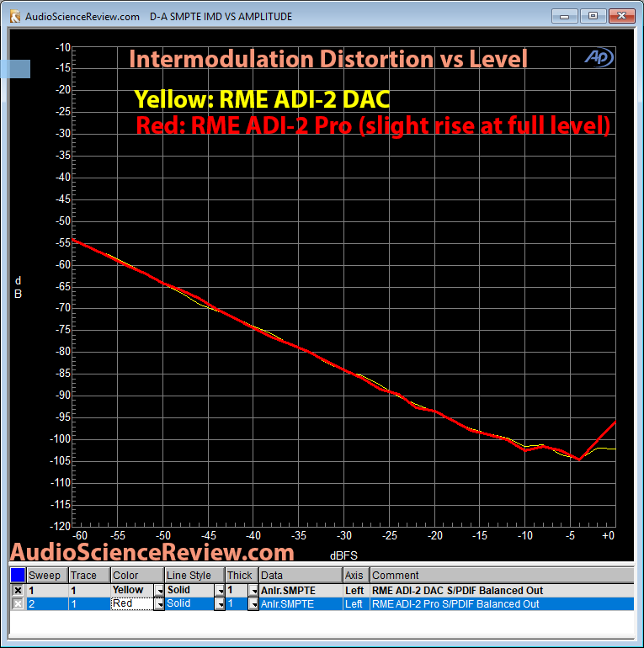Screen dimensions: 644x648
Task: Click the AP logo on the graph
Action: [599, 57]
